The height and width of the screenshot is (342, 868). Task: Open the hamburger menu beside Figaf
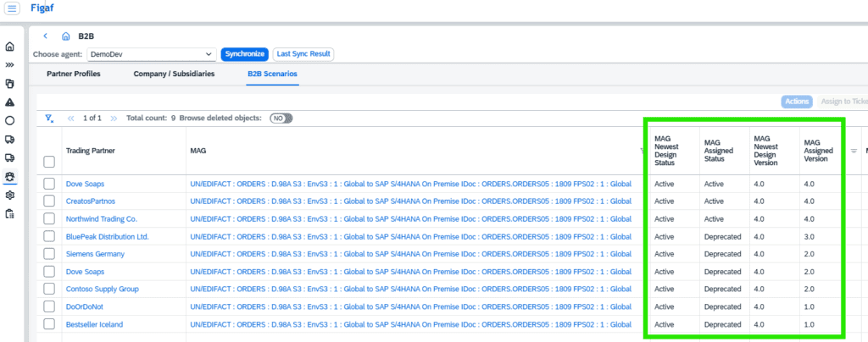13,8
